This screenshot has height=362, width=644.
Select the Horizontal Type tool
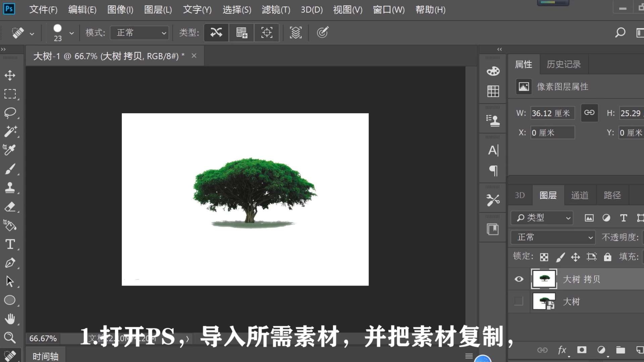[x=10, y=244]
